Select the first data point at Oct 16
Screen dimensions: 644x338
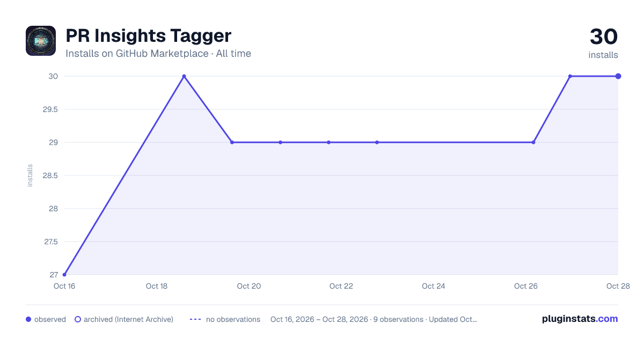(64, 275)
